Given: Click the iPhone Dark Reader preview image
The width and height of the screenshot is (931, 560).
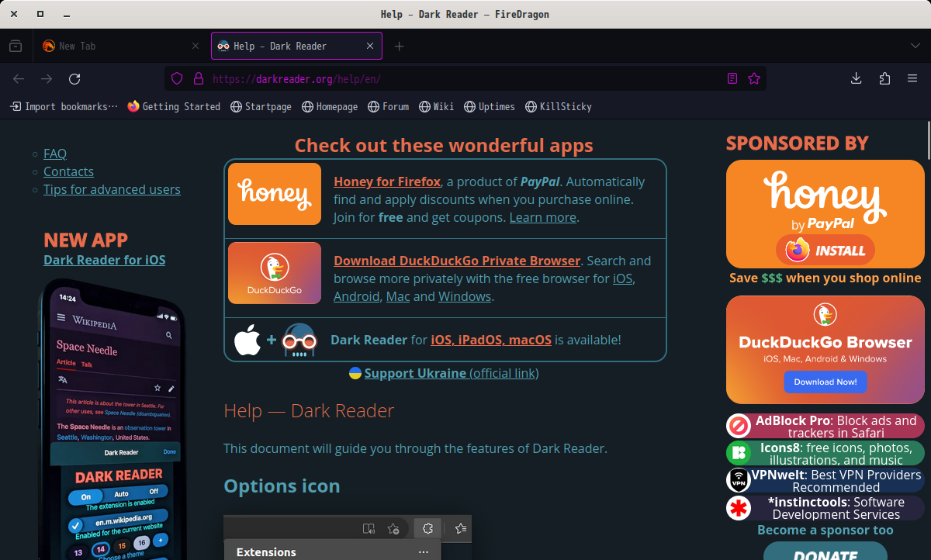Looking at the screenshot, I should coord(112,419).
